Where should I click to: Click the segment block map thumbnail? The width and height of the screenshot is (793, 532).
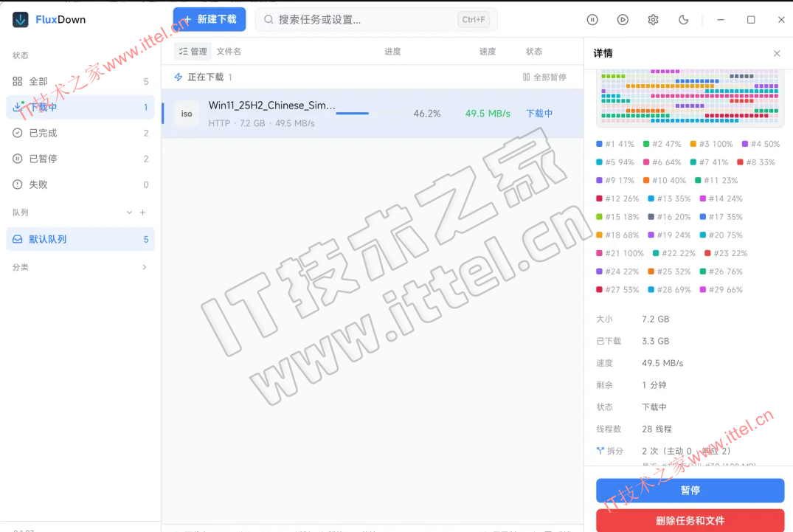tap(690, 97)
